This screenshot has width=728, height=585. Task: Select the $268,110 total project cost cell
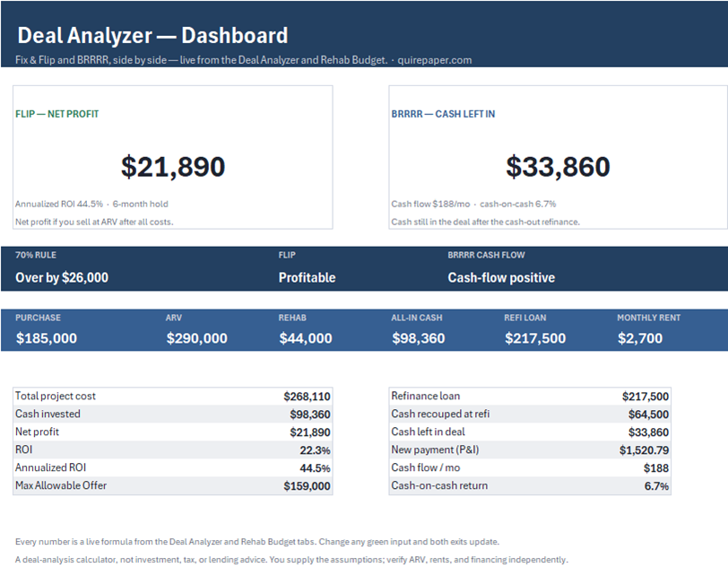tap(307, 397)
